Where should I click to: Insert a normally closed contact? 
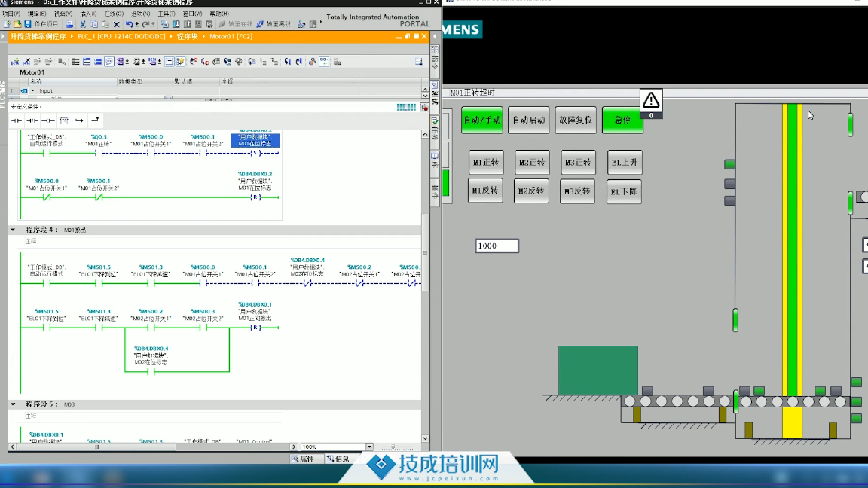tap(32, 120)
